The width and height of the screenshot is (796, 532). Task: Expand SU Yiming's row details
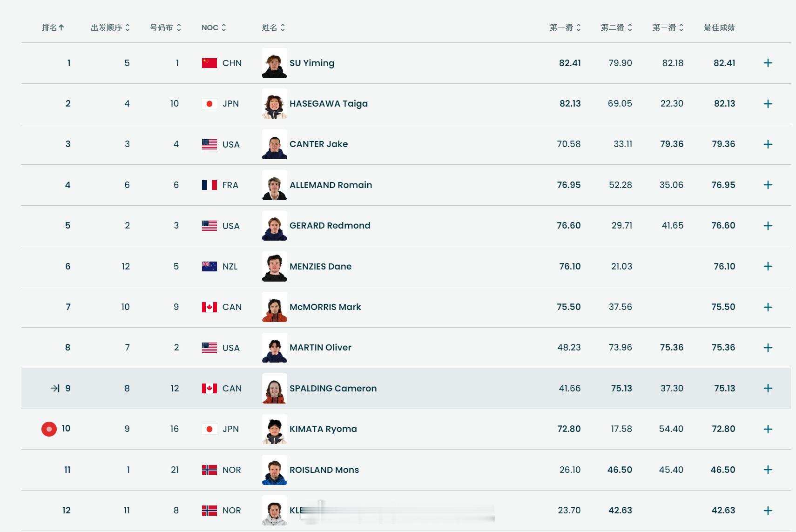tap(768, 63)
